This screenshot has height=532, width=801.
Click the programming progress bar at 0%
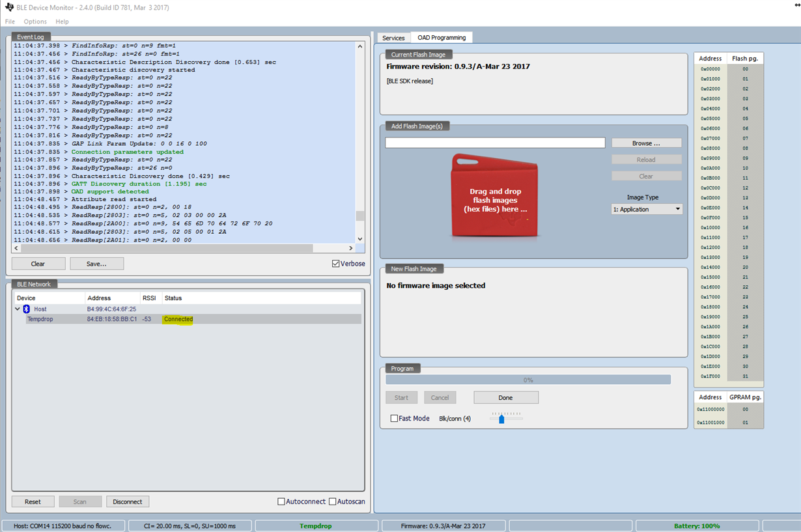528,380
